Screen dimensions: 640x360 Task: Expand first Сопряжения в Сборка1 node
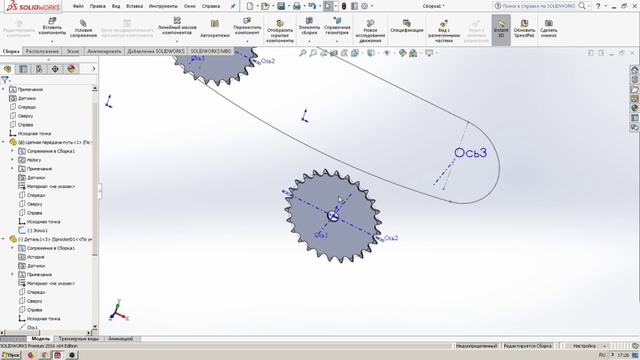point(12,151)
